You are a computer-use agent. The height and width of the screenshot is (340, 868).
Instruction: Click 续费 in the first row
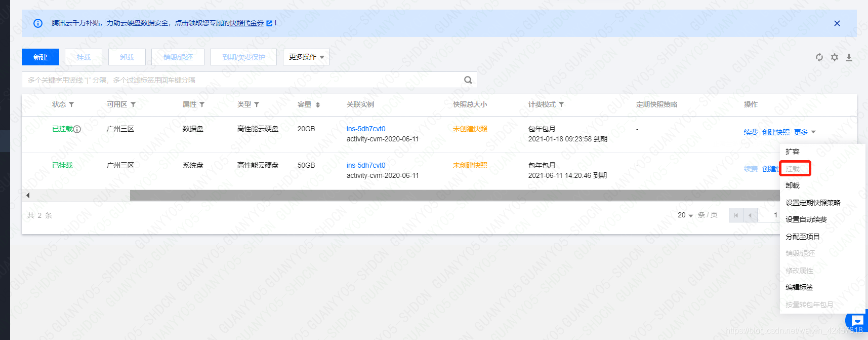[x=751, y=132]
